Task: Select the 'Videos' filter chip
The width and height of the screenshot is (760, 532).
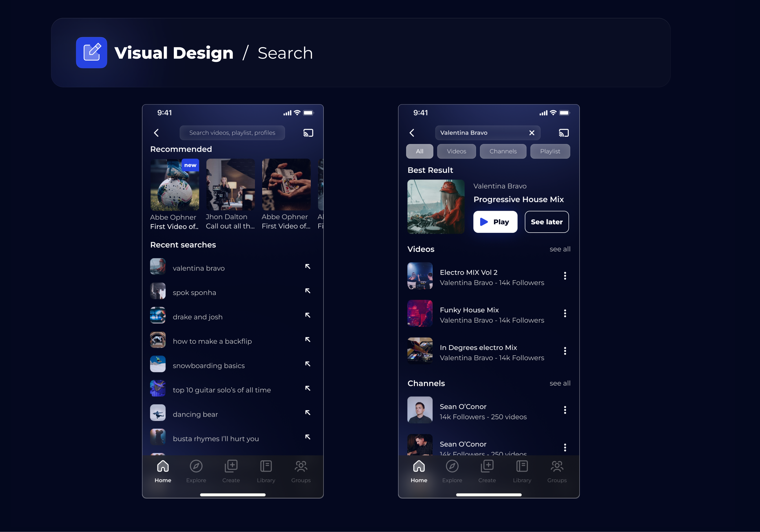Action: [x=456, y=151]
